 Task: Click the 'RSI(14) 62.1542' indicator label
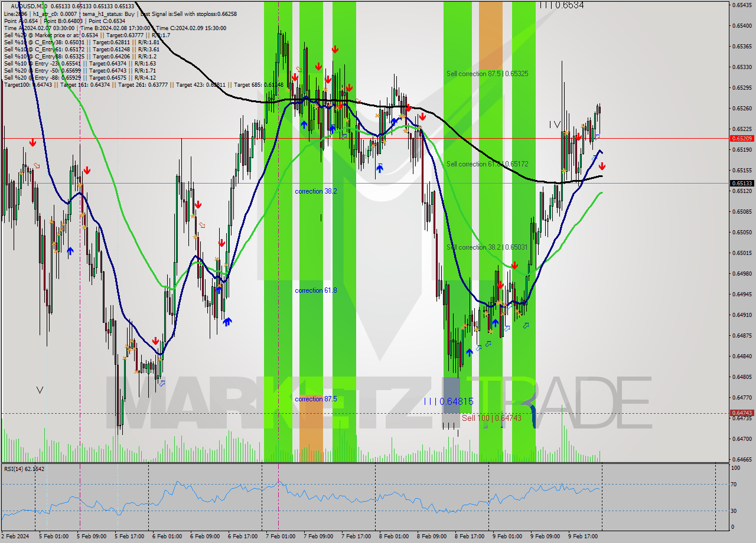pos(24,469)
